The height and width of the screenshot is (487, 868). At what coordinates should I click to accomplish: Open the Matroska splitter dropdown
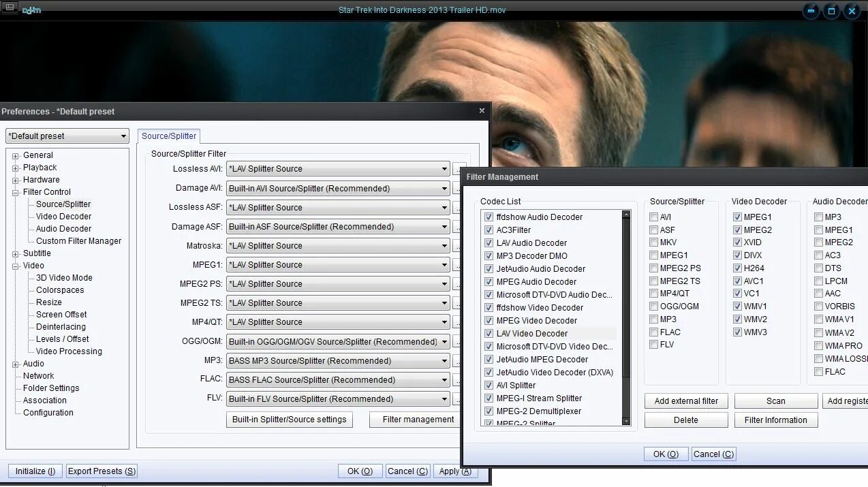tap(338, 246)
